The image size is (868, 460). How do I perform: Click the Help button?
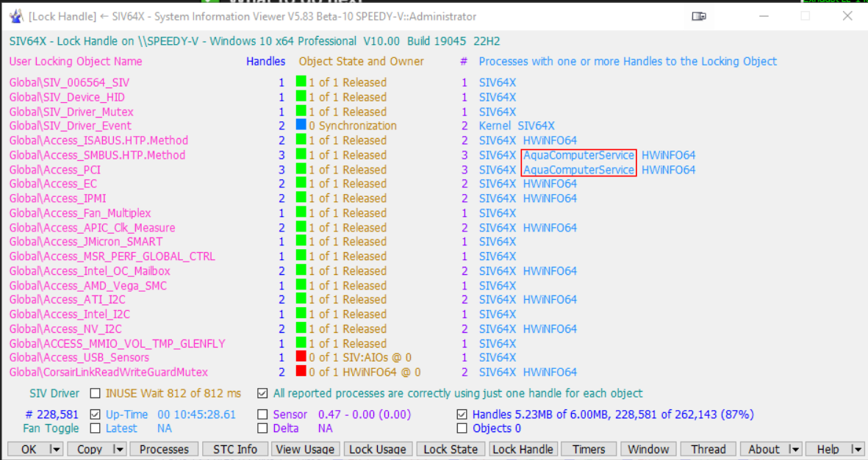(x=828, y=450)
